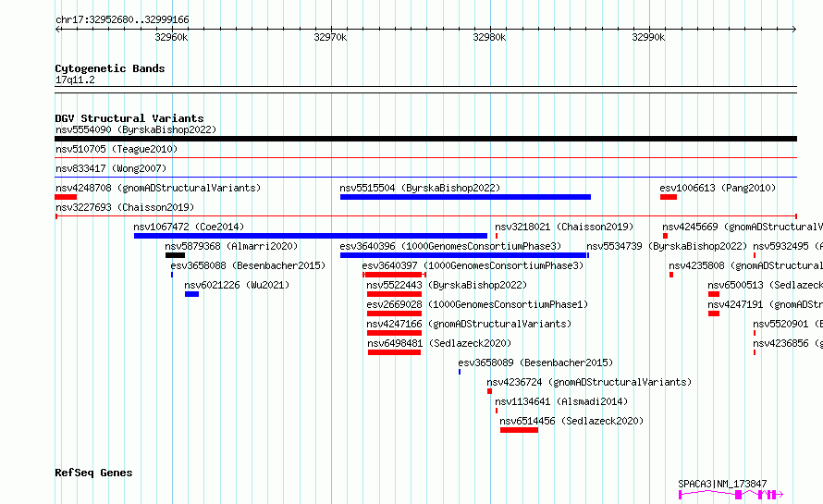The height and width of the screenshot is (504, 823).
Task: Click the 32990k ruler mark
Action: [x=648, y=37]
